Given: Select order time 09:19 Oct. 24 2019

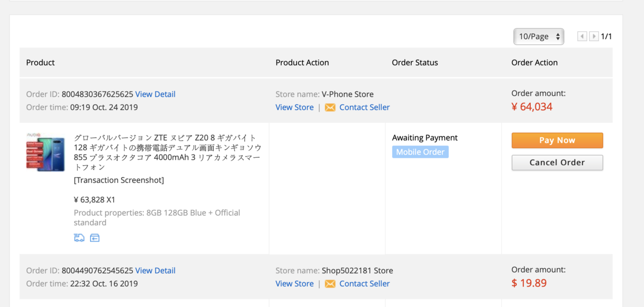Looking at the screenshot, I should tap(104, 107).
